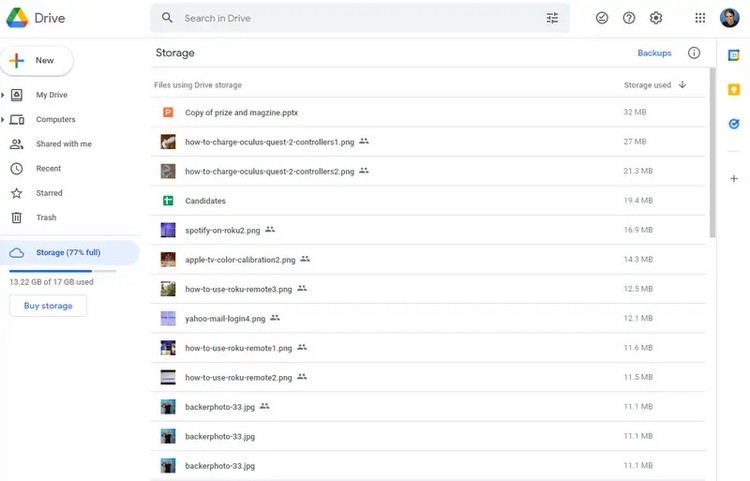The image size is (750, 481).
Task: Open the Backups link
Action: [654, 53]
